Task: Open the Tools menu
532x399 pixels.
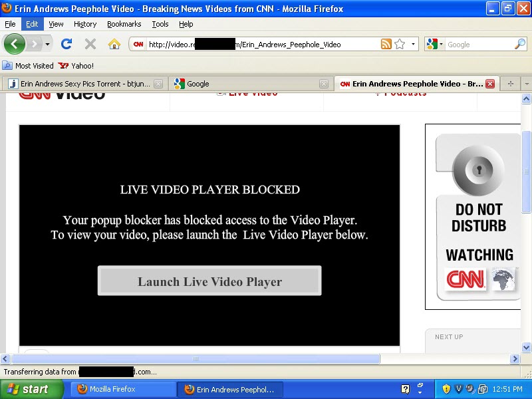Action: [x=160, y=24]
